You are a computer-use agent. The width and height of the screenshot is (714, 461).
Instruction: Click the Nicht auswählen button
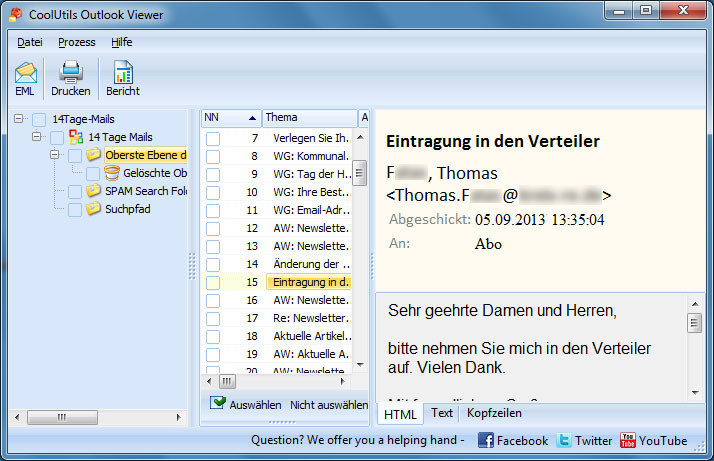pyautogui.click(x=328, y=405)
